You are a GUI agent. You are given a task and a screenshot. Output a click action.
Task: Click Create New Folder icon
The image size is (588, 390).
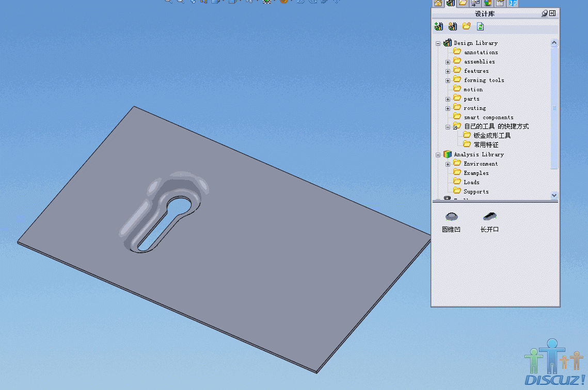coord(467,26)
